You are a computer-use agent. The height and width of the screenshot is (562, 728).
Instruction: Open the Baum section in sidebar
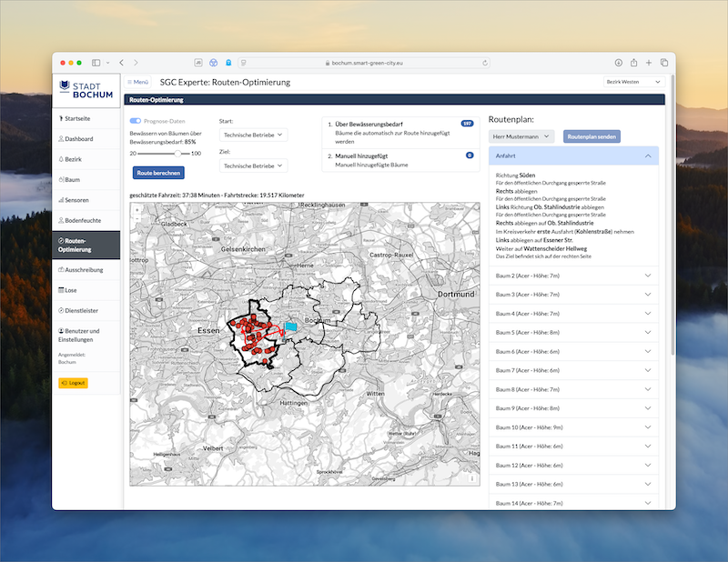pos(71,179)
